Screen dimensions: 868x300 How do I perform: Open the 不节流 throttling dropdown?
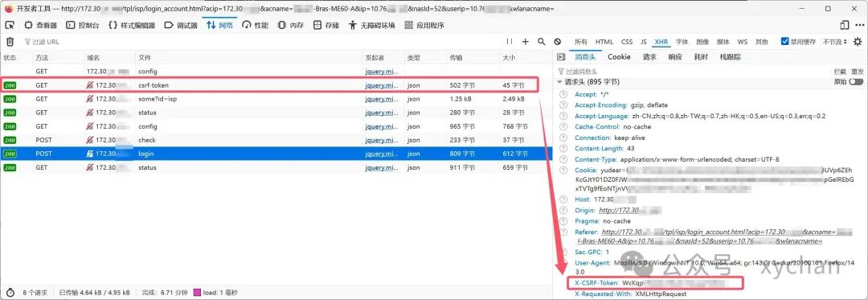coord(835,42)
